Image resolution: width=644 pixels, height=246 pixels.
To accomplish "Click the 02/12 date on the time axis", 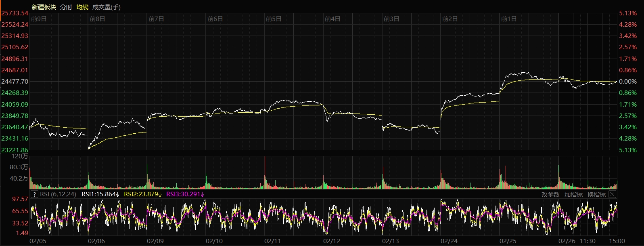I will (331, 241).
